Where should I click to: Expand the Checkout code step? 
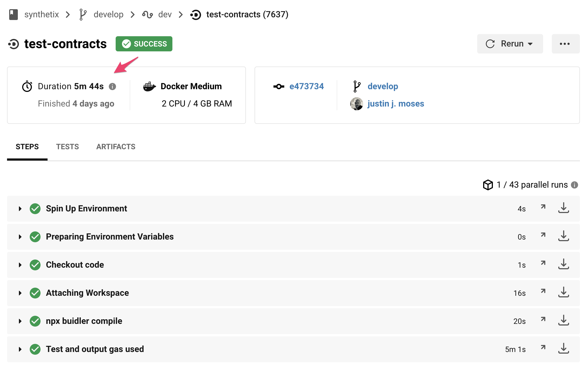(x=20, y=265)
